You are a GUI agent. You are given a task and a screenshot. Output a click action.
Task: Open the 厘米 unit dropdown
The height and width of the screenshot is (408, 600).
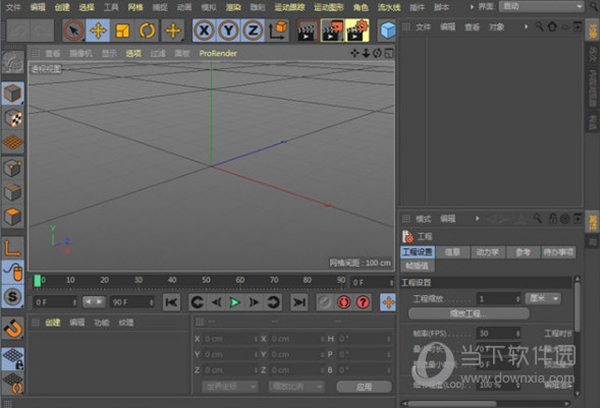(543, 299)
